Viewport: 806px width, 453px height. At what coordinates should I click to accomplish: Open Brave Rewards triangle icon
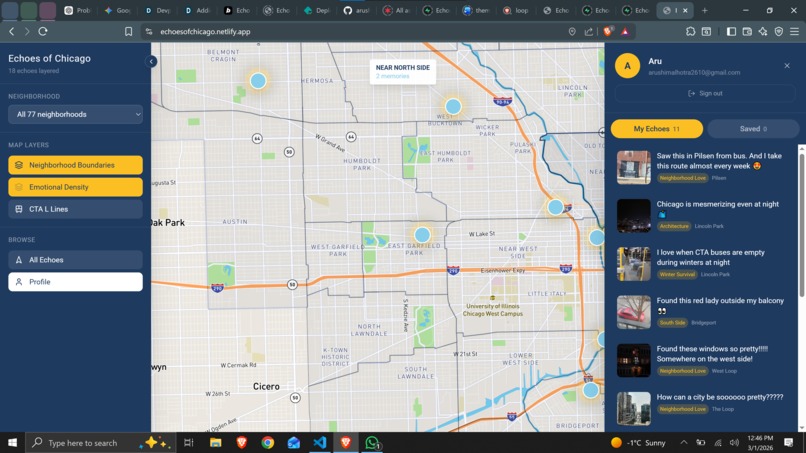[x=625, y=31]
